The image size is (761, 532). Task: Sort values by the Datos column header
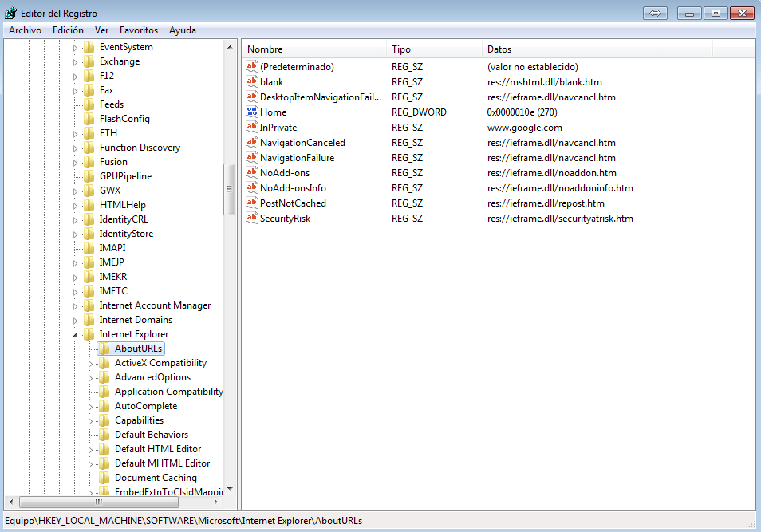coord(597,49)
